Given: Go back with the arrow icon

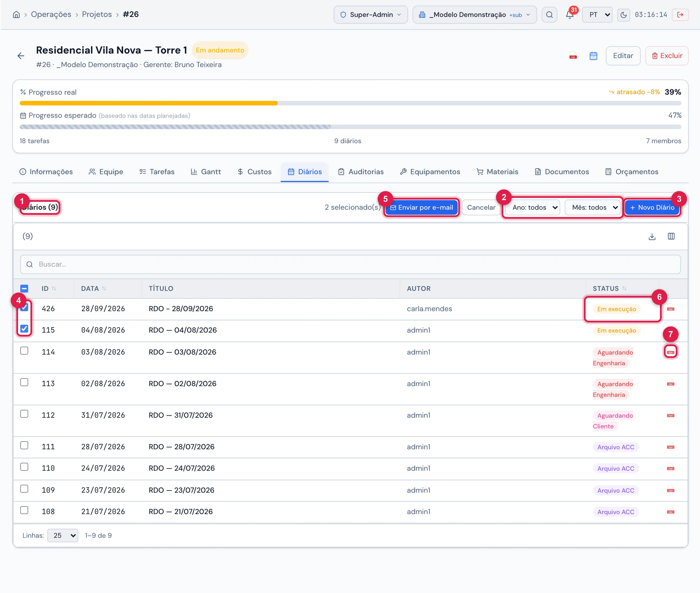Looking at the screenshot, I should click(21, 56).
